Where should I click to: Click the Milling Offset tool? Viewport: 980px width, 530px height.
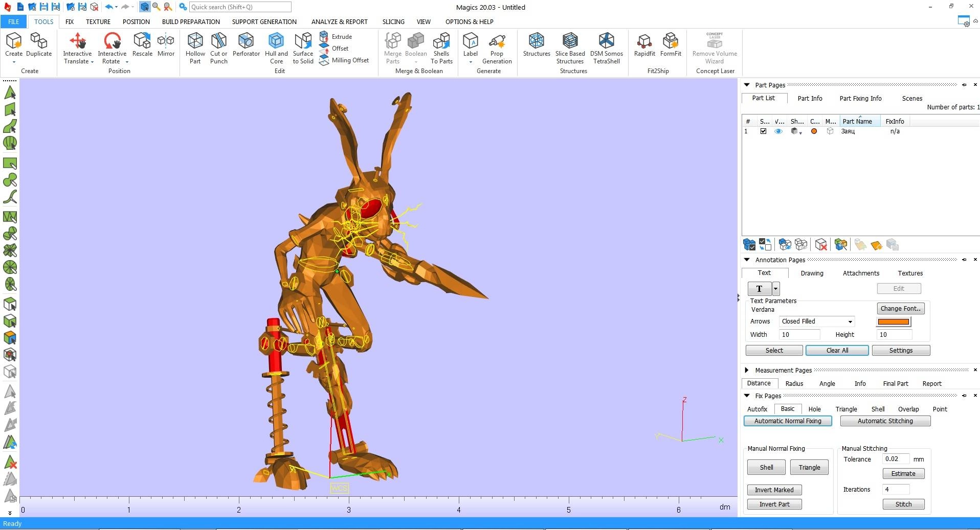click(x=344, y=60)
